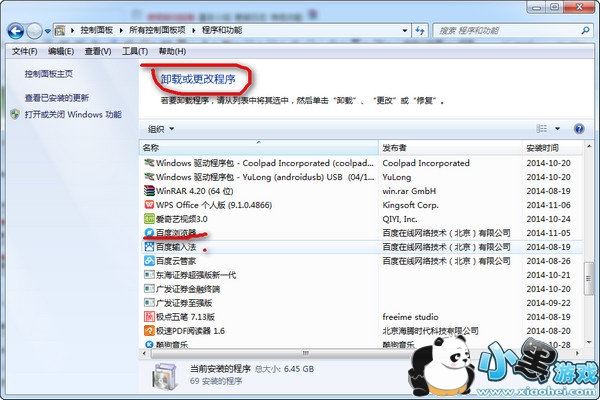Click the change view icon

coord(541,129)
